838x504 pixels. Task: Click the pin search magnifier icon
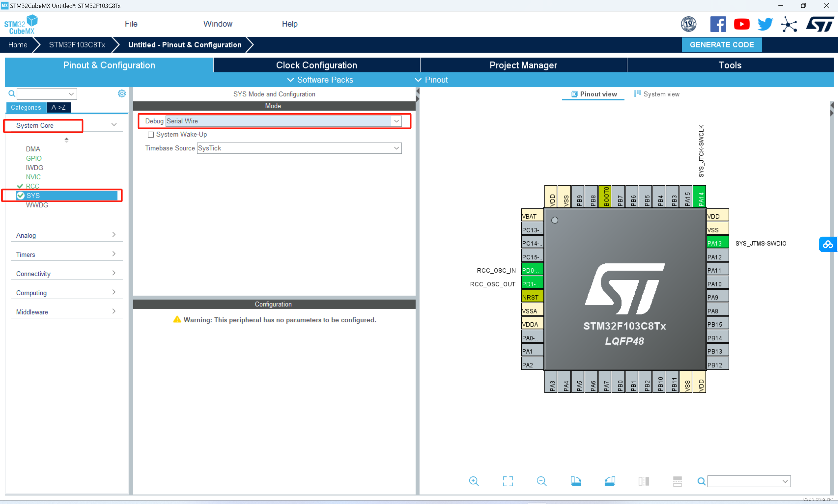pyautogui.click(x=701, y=481)
